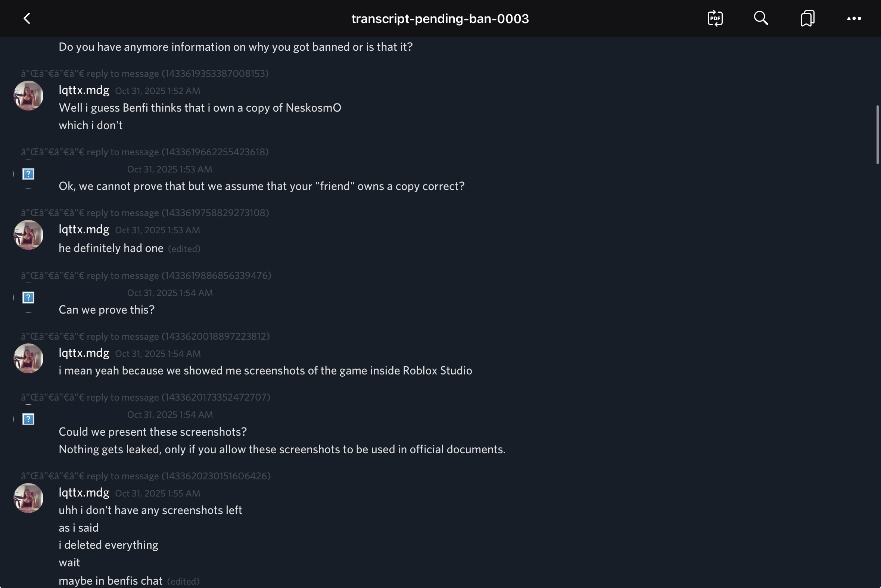The height and width of the screenshot is (588, 881).
Task: Click broken avatar icon above 'Can we prove this?'
Action: 28,298
